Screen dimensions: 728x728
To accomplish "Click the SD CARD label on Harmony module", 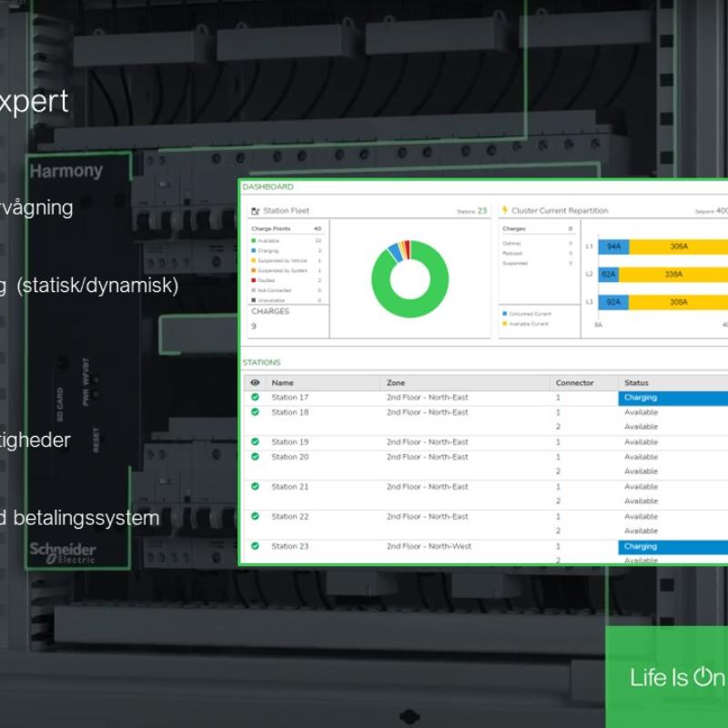I will click(x=59, y=404).
